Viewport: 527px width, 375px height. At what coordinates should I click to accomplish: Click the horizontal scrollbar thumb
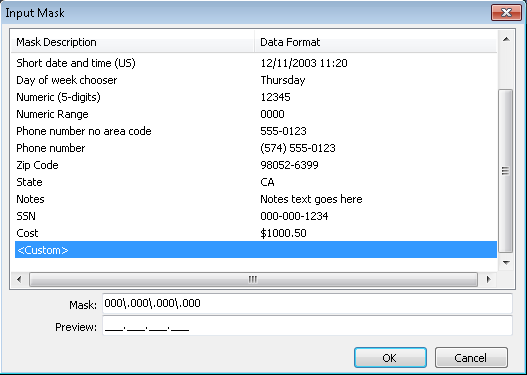tap(253, 280)
